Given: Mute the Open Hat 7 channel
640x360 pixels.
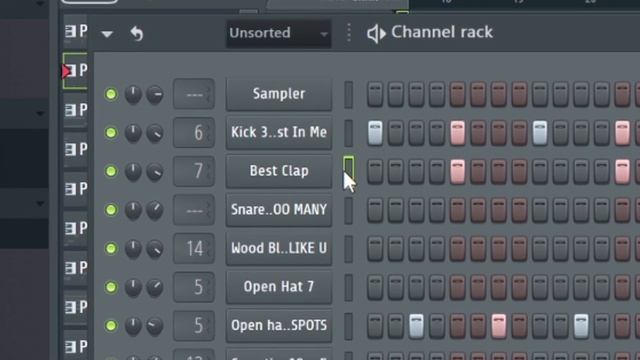Looking at the screenshot, I should pos(111,287).
